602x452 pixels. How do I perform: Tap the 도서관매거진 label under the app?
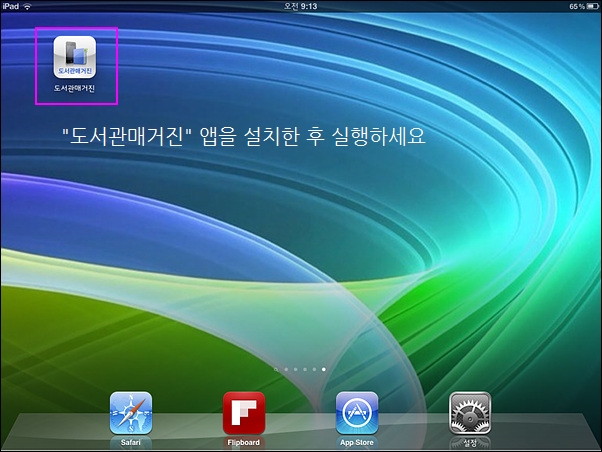coord(74,88)
